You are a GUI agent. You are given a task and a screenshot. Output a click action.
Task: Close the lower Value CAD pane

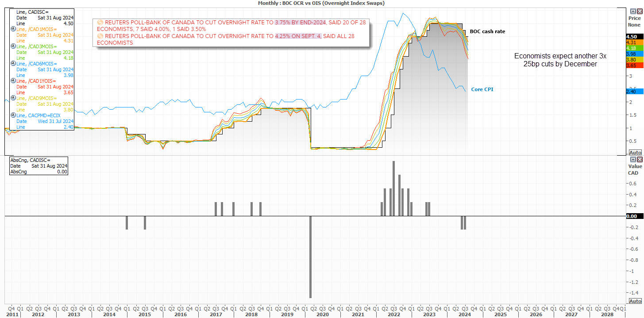click(x=639, y=159)
